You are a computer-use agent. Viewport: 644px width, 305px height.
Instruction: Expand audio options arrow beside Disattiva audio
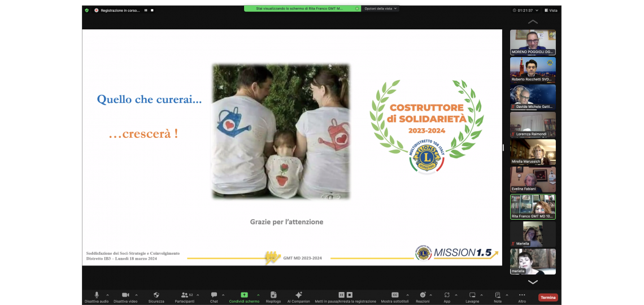pyautogui.click(x=107, y=295)
